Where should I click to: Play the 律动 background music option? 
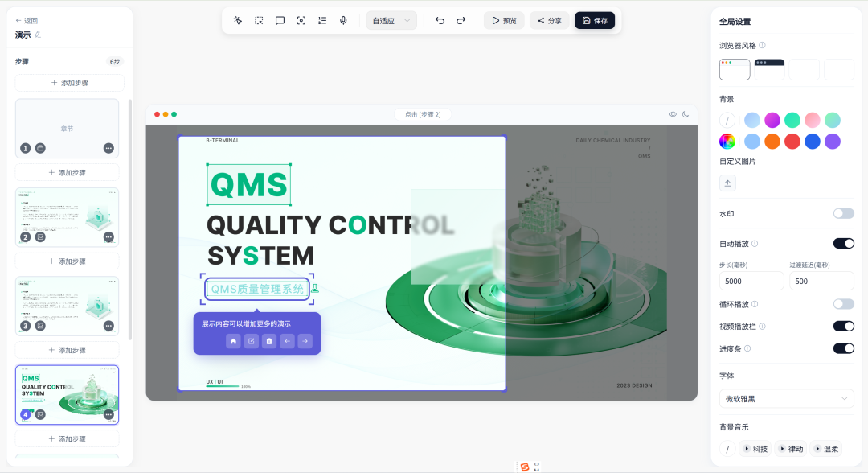point(791,449)
